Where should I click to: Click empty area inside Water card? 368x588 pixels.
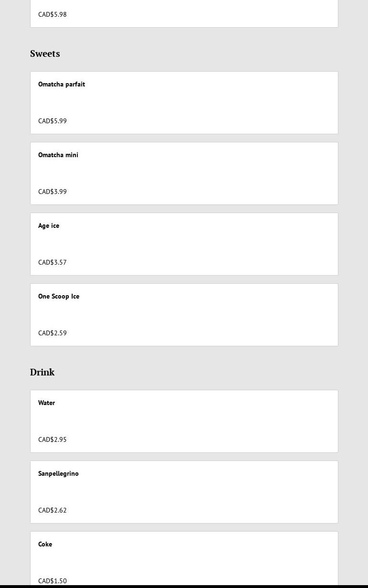(x=215, y=421)
